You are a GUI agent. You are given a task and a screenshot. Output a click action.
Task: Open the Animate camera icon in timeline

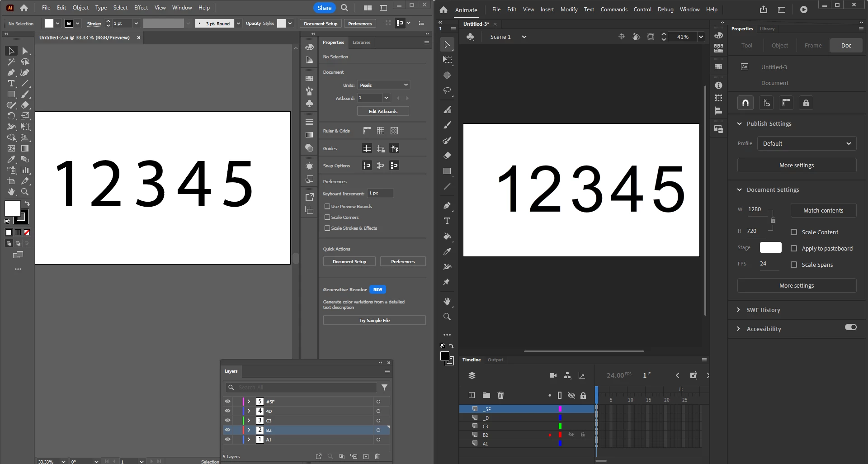[x=553, y=375]
